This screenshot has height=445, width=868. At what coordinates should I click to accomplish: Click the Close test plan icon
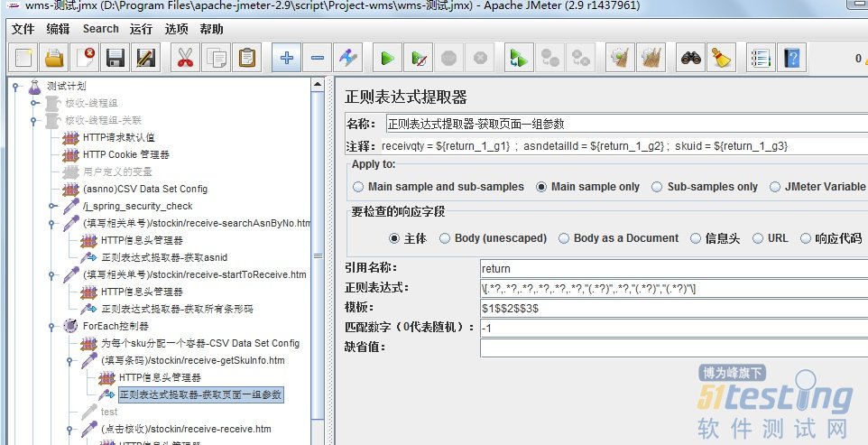85,58
